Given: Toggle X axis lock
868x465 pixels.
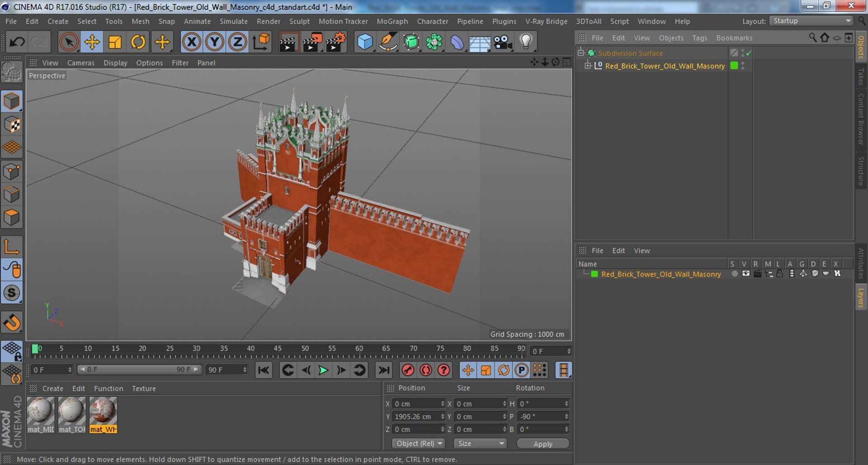Looking at the screenshot, I should (x=191, y=42).
